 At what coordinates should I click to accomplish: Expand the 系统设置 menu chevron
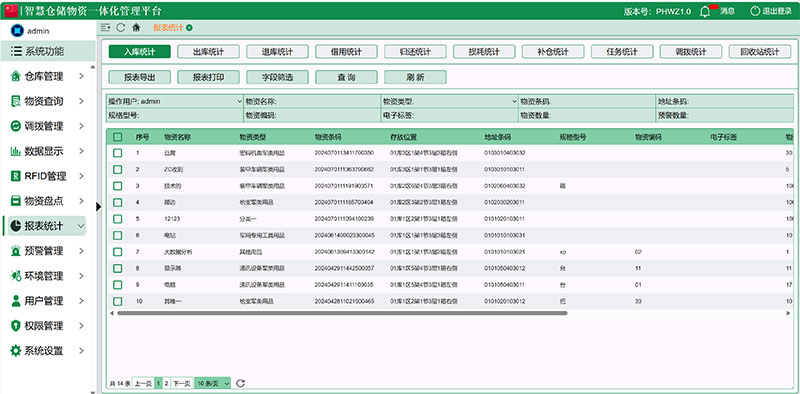[82, 351]
